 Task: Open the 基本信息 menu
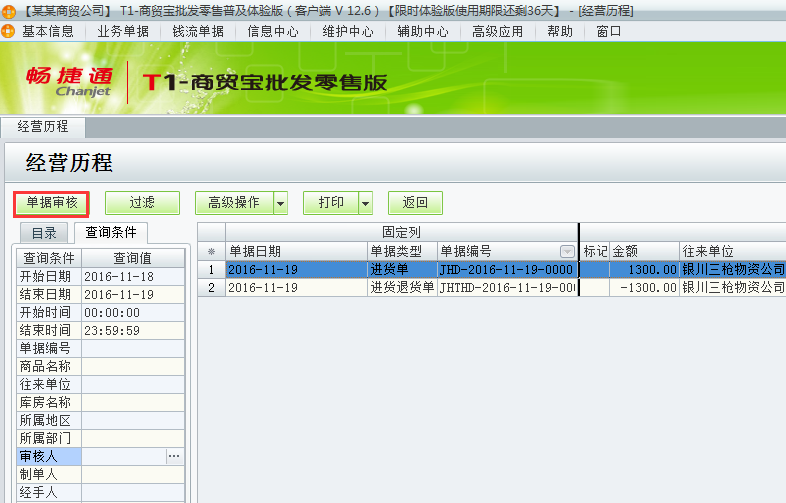[x=48, y=32]
